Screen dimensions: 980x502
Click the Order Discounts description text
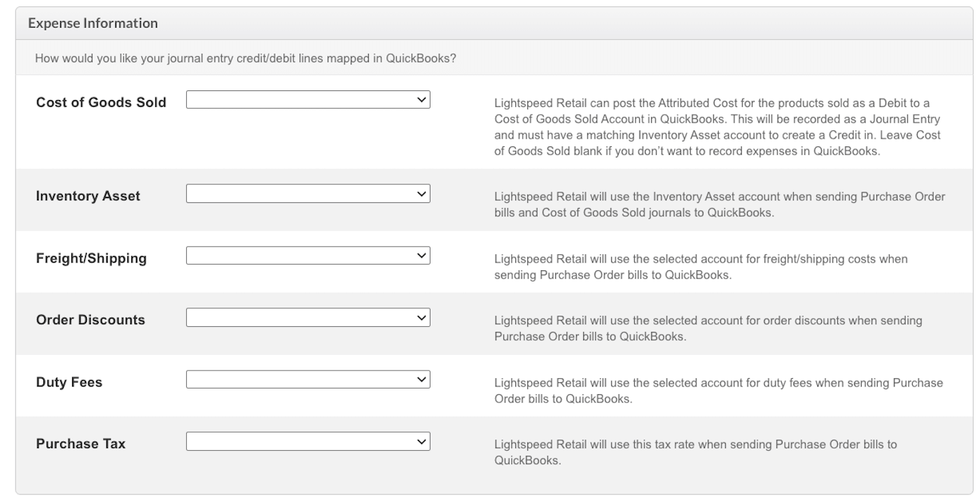point(707,328)
